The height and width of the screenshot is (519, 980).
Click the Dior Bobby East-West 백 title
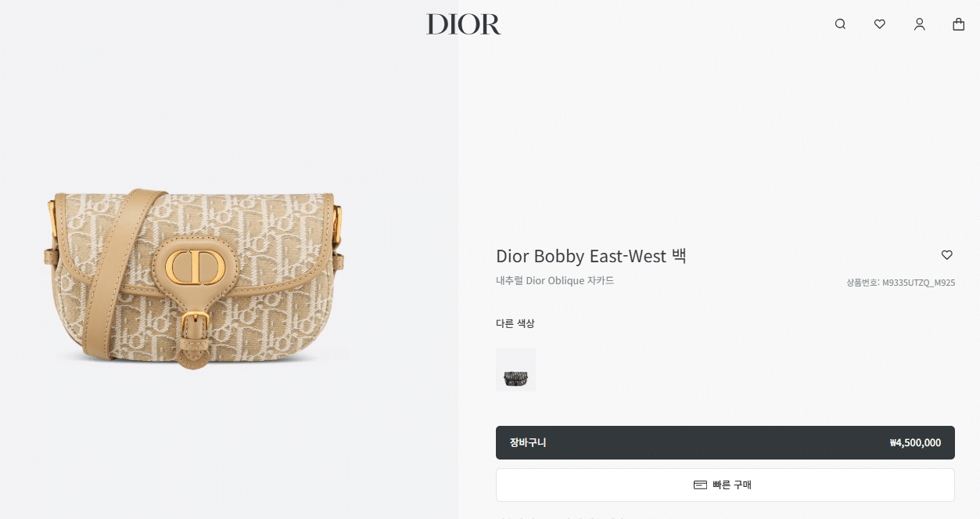(591, 256)
